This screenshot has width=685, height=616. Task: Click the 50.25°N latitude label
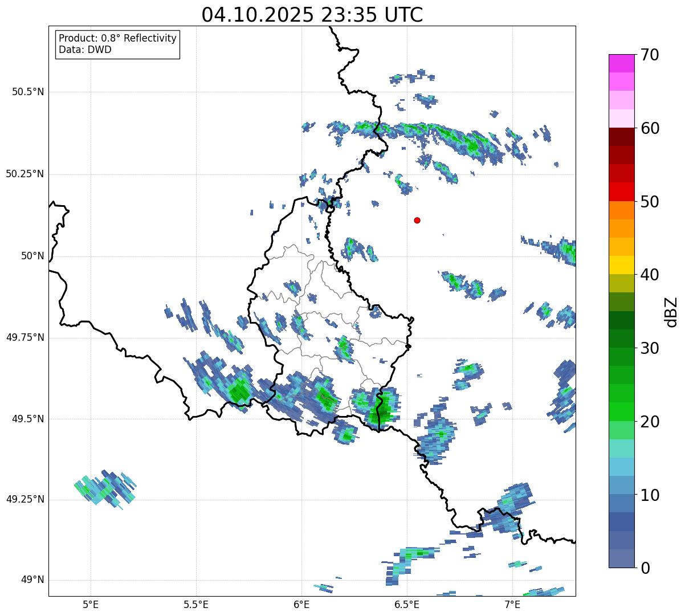click(25, 174)
